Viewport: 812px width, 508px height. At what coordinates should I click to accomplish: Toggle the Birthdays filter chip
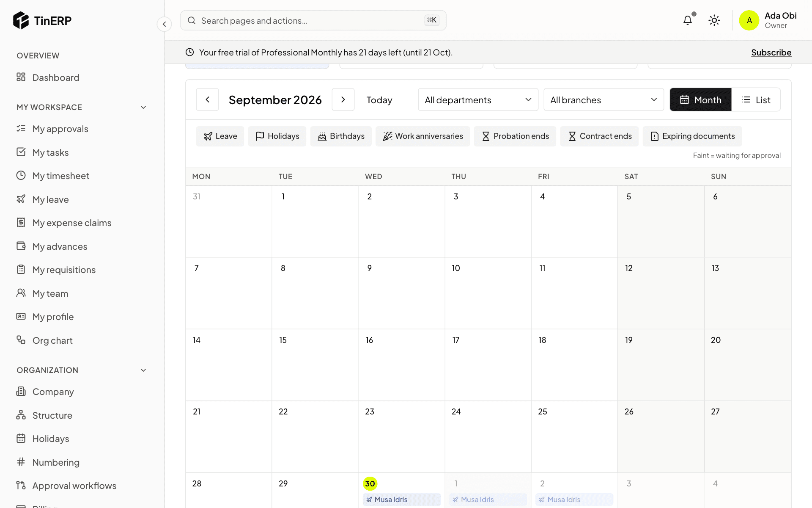(341, 136)
